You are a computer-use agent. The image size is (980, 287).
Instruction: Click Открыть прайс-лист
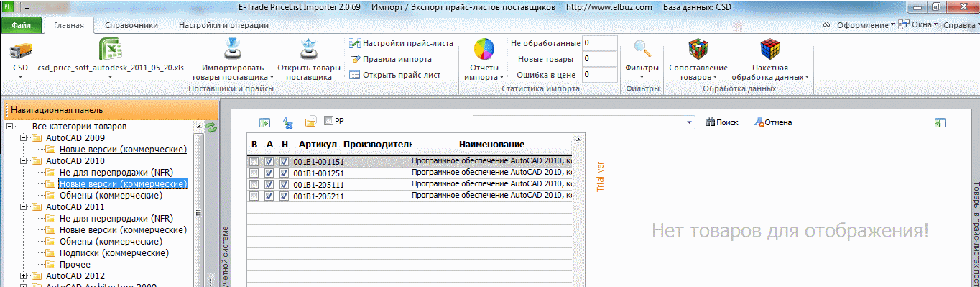click(395, 75)
